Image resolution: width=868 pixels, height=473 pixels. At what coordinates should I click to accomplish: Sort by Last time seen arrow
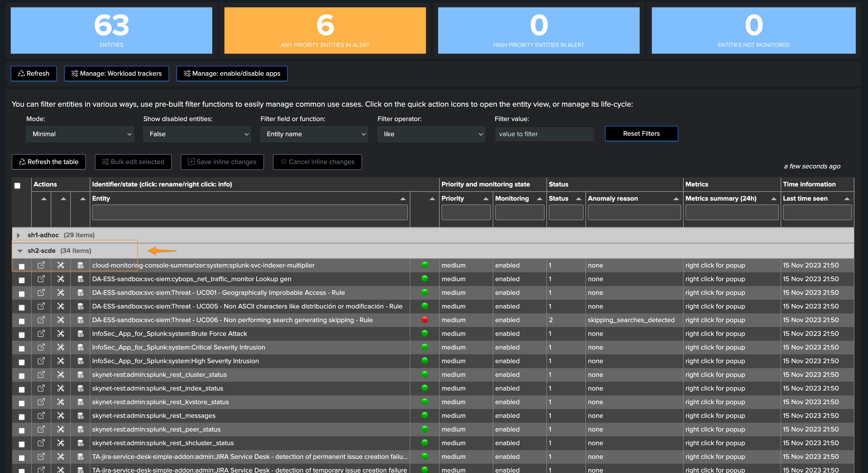pyautogui.click(x=847, y=199)
